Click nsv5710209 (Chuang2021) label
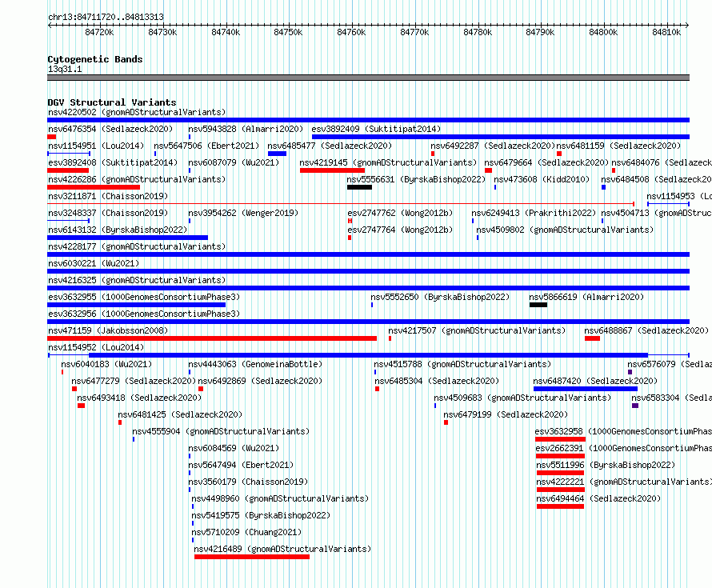This screenshot has width=712, height=588. coord(246,532)
